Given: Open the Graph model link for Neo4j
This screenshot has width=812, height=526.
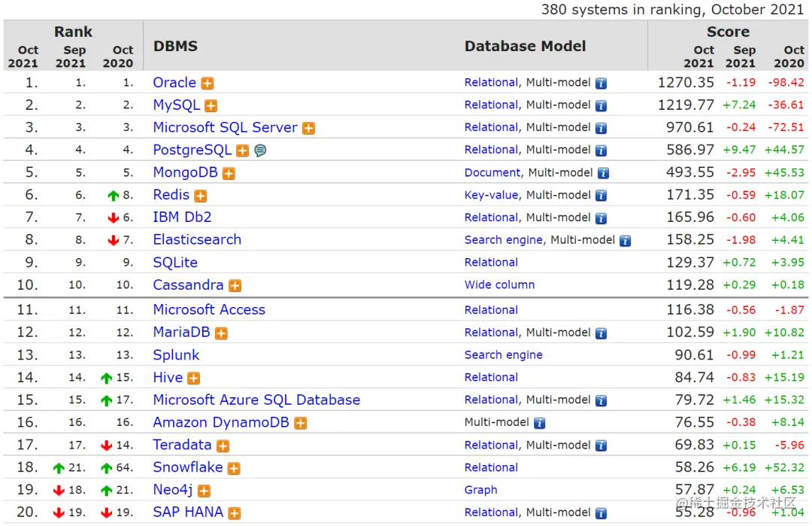Looking at the screenshot, I should click(480, 490).
